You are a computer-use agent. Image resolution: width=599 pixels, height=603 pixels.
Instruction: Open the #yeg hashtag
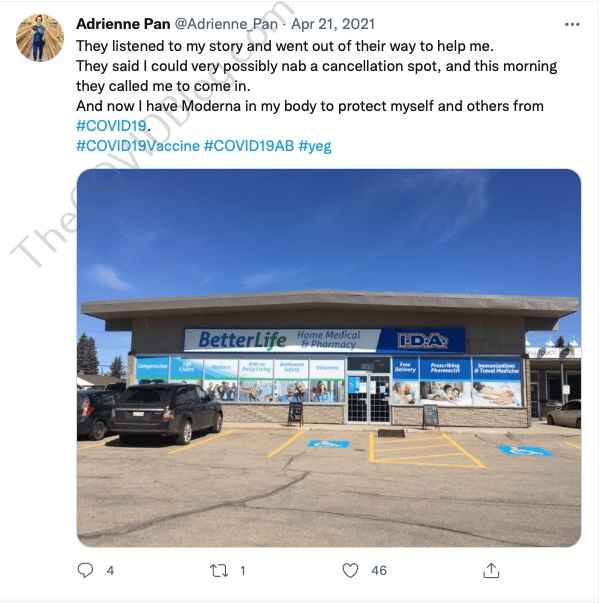click(315, 146)
